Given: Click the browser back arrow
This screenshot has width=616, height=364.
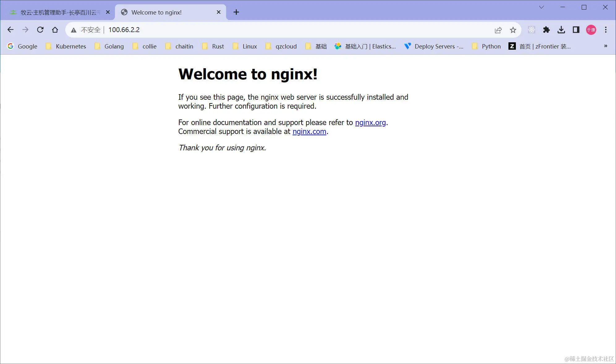Looking at the screenshot, I should [x=11, y=30].
